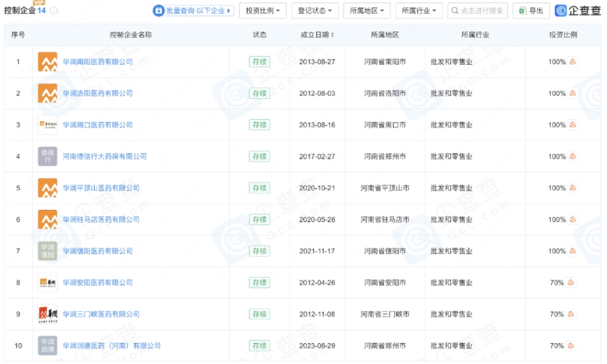Open the 华润安阳医药有限公司 company link
The width and height of the screenshot is (607, 364).
point(98,283)
